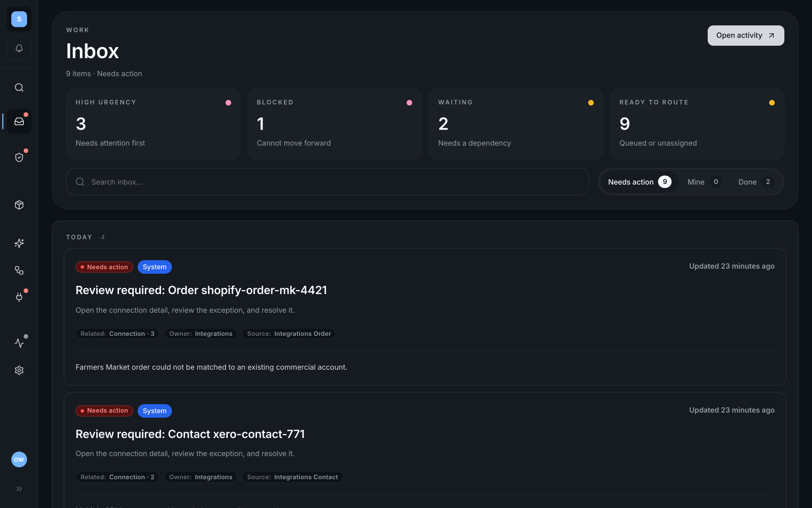This screenshot has height=508, width=812.
Task: Click '9 items · Needs action' subtitle
Action: point(104,74)
